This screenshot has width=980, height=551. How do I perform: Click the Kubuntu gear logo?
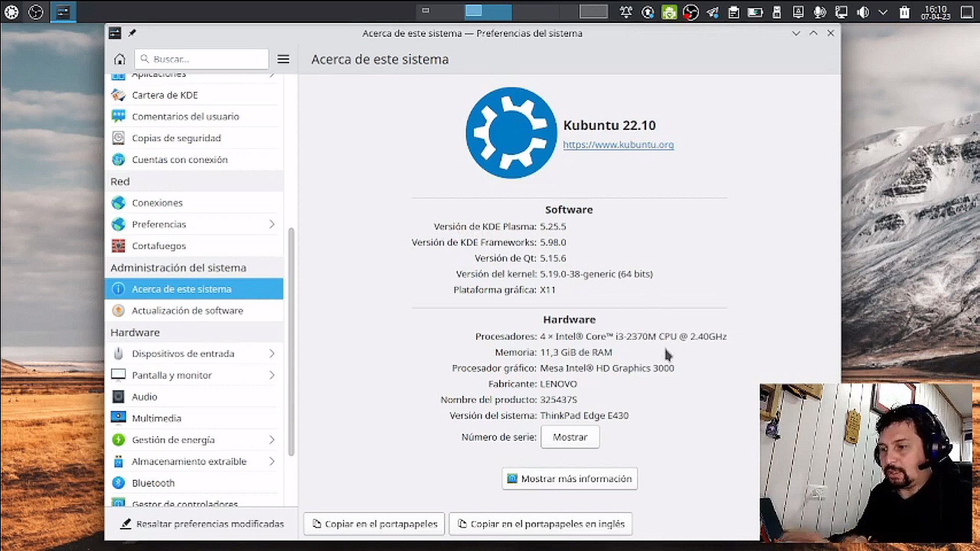[x=511, y=133]
